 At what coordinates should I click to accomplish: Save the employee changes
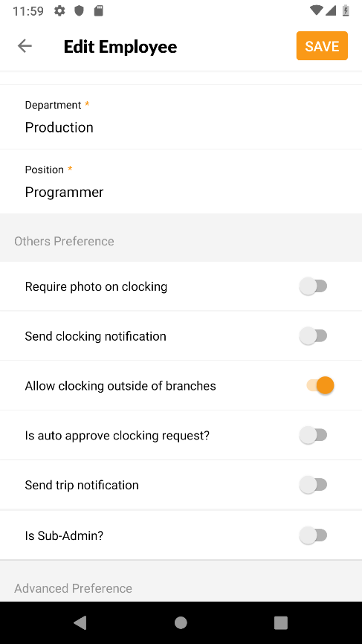[322, 46]
